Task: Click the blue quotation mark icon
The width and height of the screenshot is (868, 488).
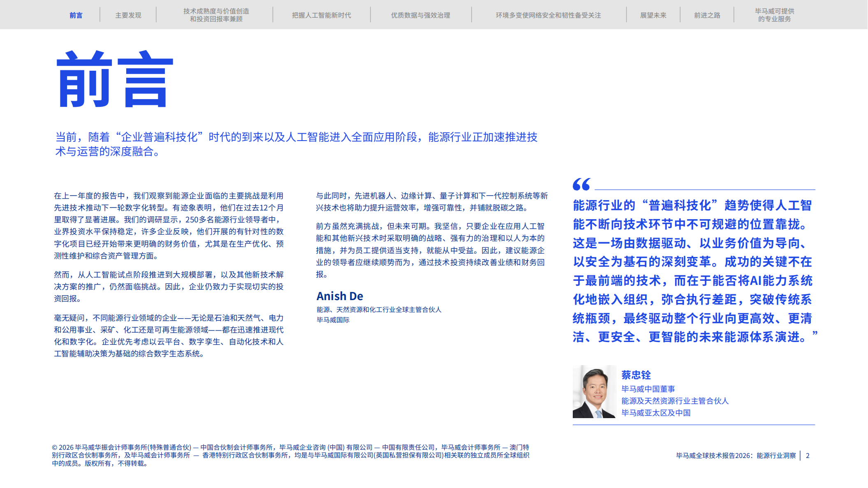Action: point(581,184)
